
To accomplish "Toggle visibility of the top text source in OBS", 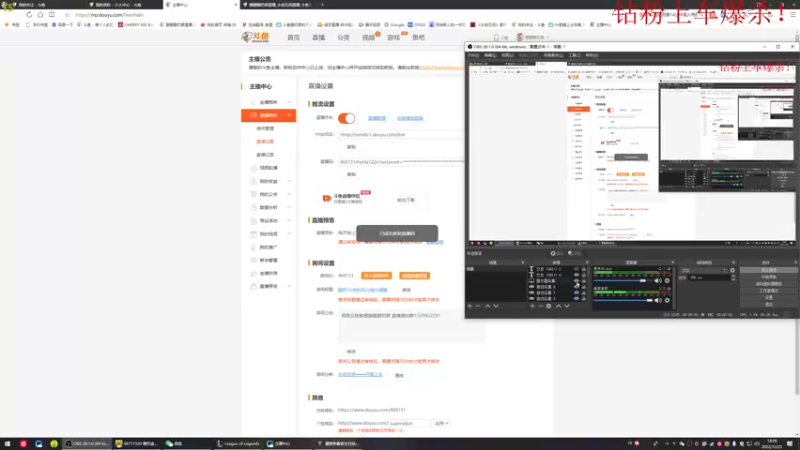I will tap(577, 269).
